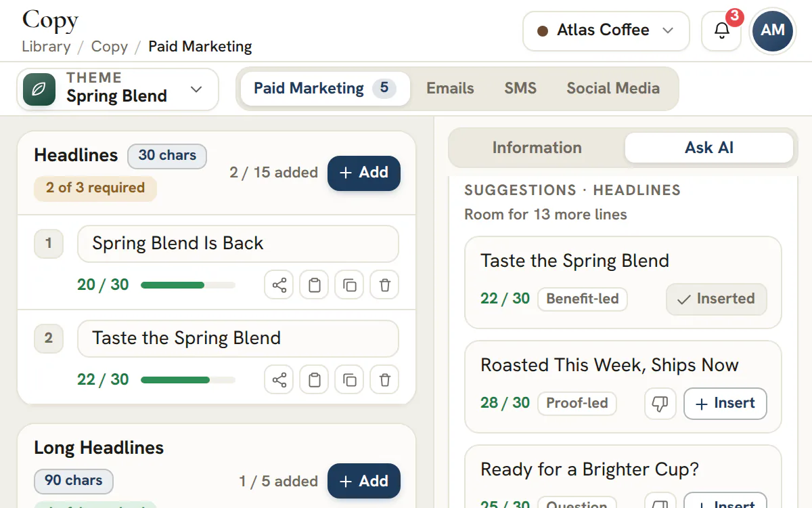The image size is (812, 508).
Task: Expand the Spring Blend theme selector chevron
Action: [x=197, y=89]
